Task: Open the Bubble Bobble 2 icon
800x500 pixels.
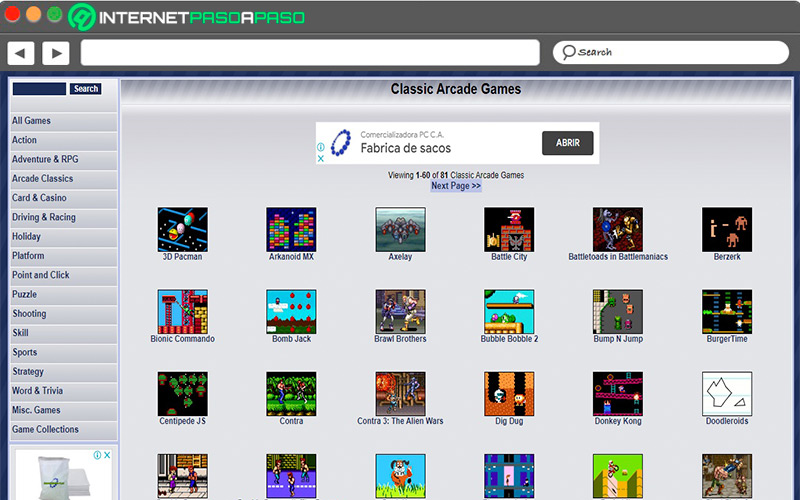Action: click(509, 312)
